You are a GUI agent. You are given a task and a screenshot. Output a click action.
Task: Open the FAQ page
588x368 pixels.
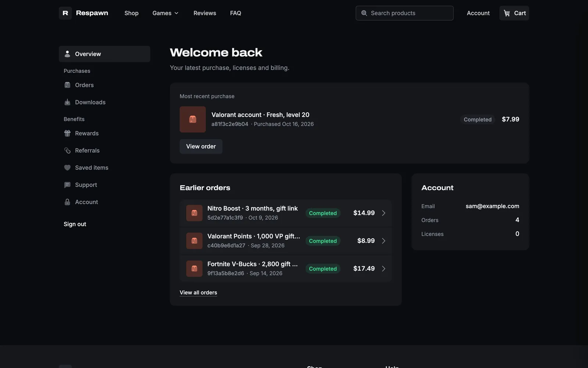click(236, 13)
